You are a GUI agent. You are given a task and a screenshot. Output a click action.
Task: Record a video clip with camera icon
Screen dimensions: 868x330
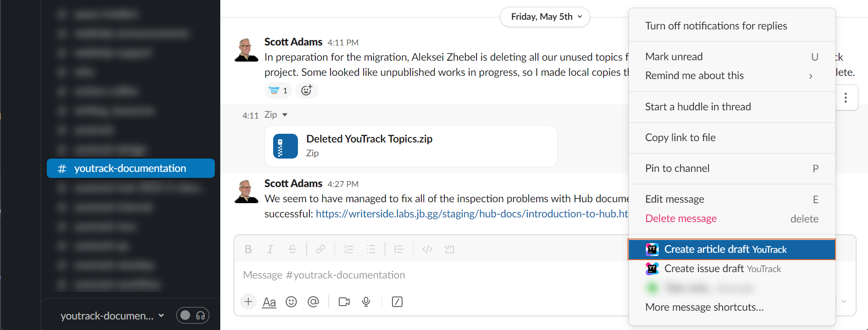click(x=344, y=302)
